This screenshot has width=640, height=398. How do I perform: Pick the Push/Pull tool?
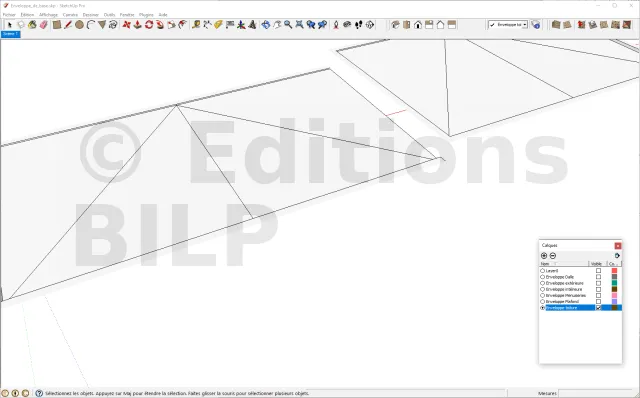pyautogui.click(x=138, y=25)
